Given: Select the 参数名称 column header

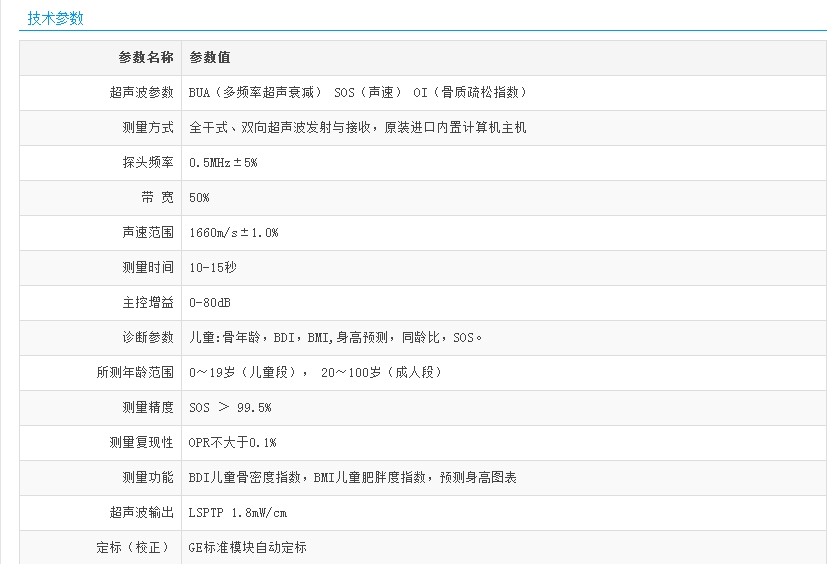Looking at the screenshot, I should (146, 57).
